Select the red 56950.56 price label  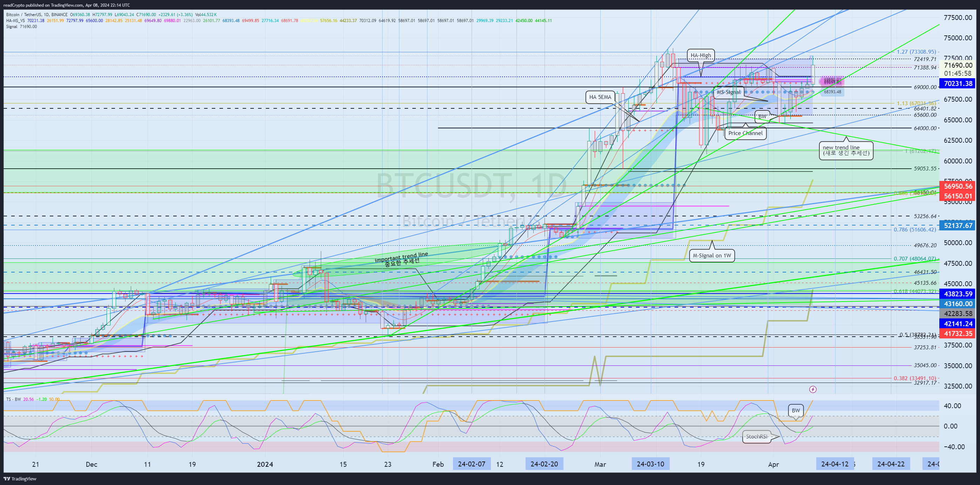pos(958,187)
